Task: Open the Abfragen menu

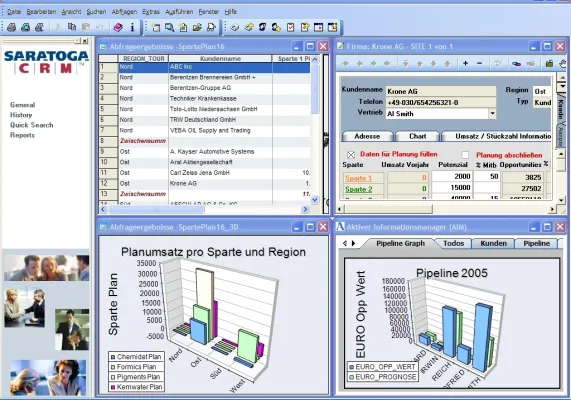Action: point(124,12)
